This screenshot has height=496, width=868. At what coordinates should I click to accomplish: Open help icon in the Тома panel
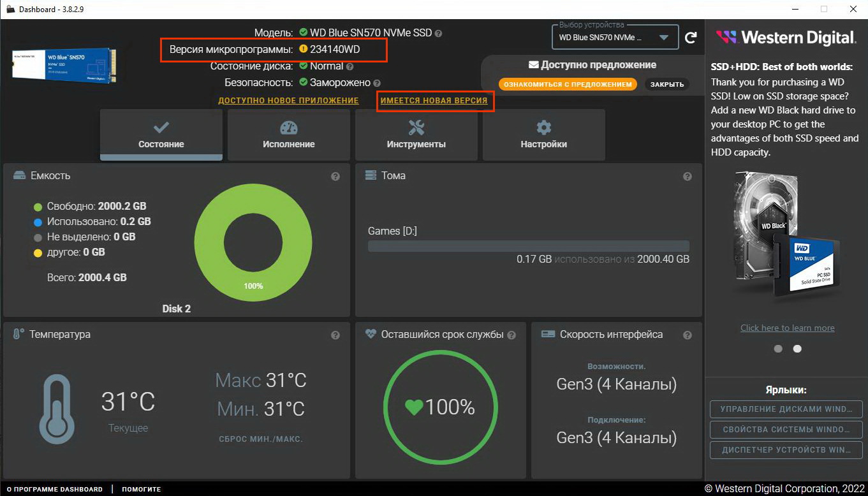click(688, 177)
